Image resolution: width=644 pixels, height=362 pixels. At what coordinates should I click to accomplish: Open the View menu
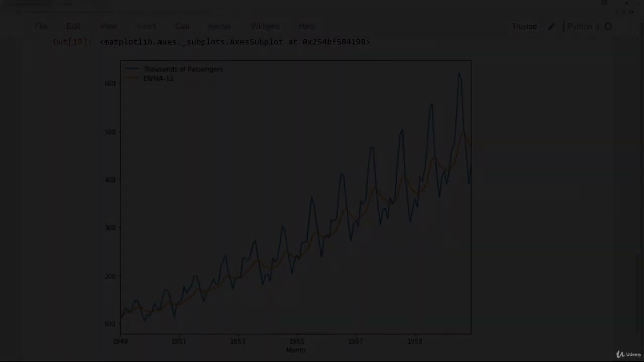[x=108, y=26]
